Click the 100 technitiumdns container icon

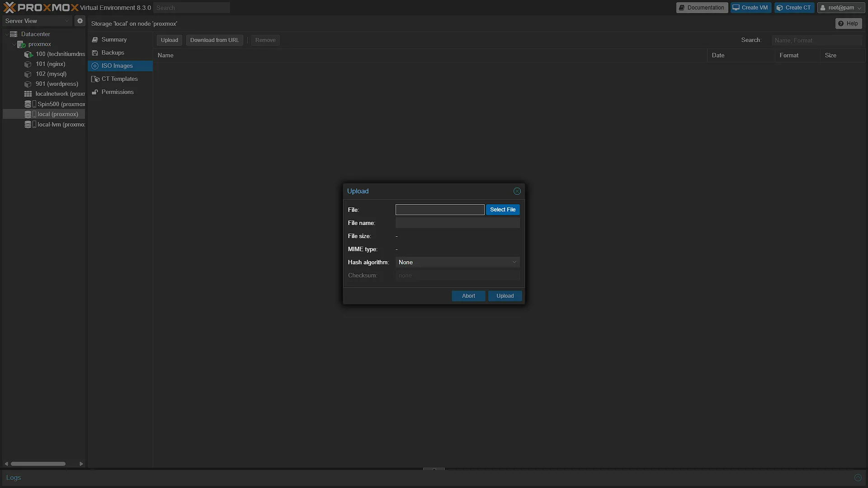click(x=28, y=54)
